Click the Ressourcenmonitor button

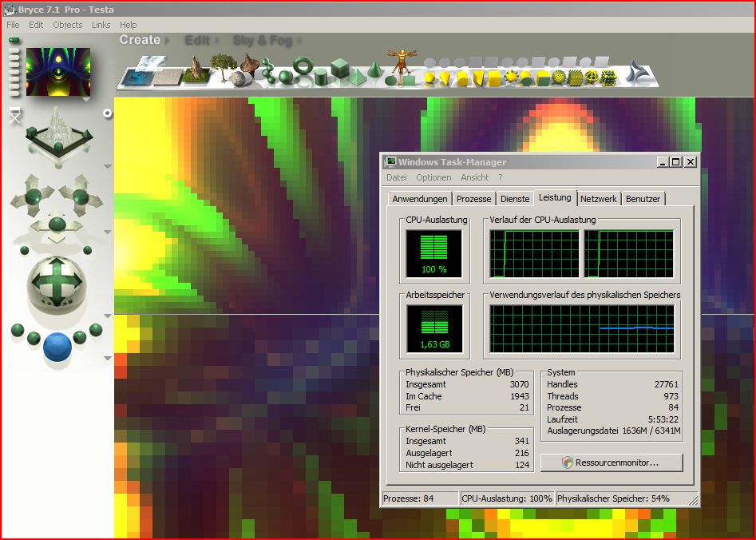(x=612, y=463)
